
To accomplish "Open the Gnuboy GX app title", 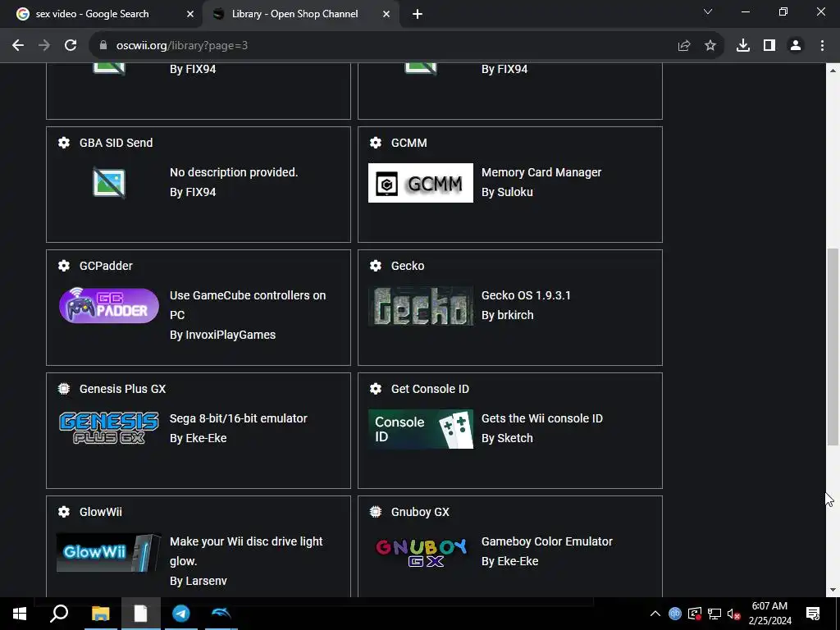I will (420, 512).
